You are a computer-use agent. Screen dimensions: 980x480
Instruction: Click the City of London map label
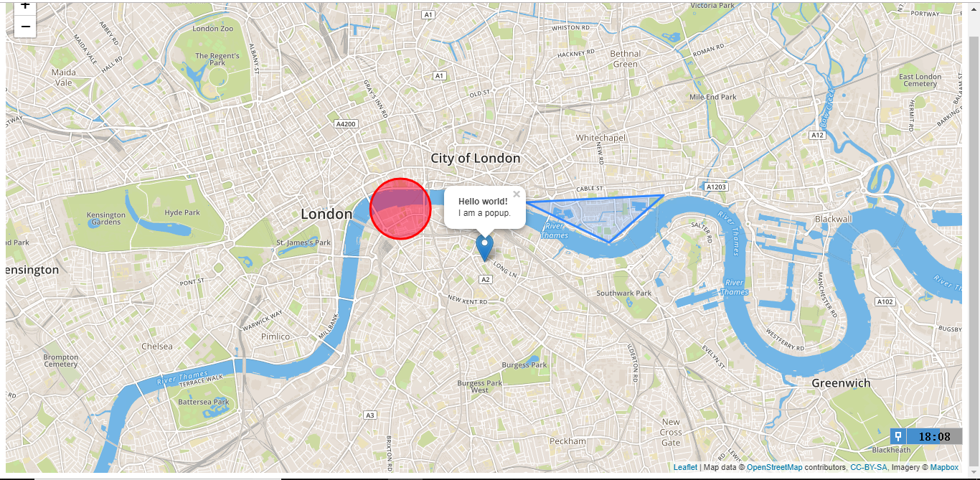(x=476, y=159)
